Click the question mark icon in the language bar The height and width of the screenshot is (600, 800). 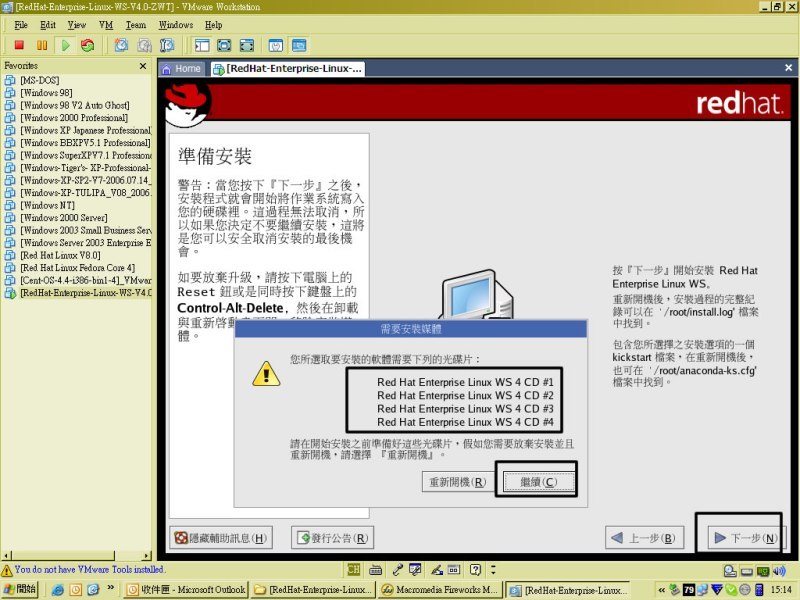point(475,569)
